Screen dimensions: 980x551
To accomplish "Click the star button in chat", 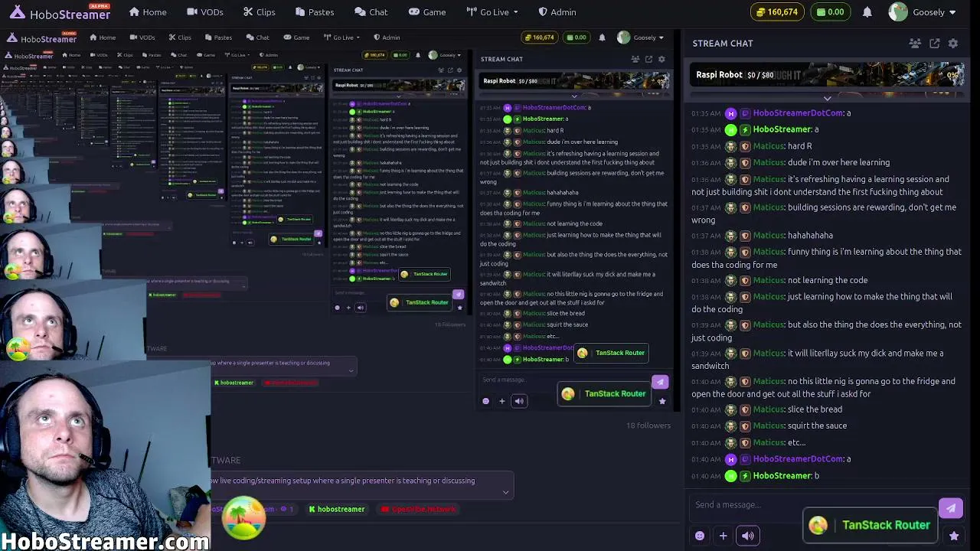I will [x=954, y=536].
